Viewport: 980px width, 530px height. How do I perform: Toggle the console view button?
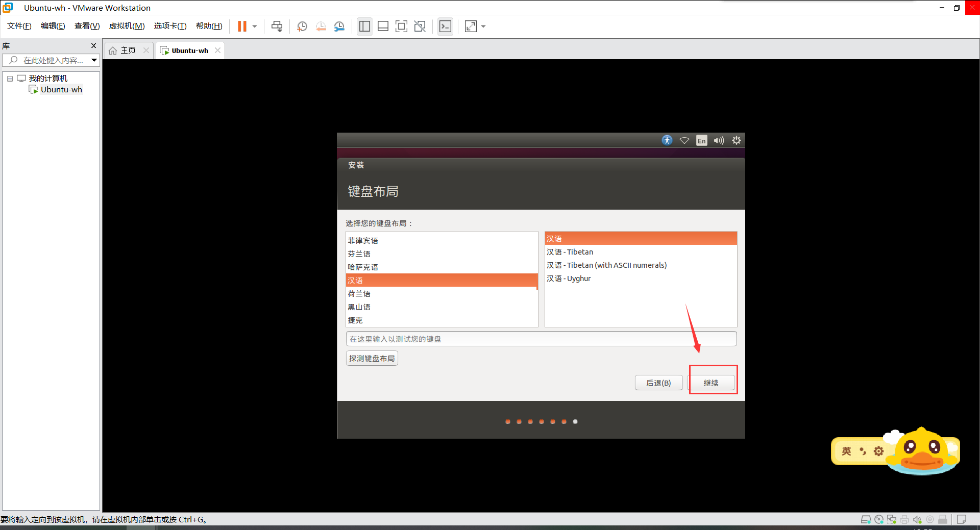tap(445, 27)
